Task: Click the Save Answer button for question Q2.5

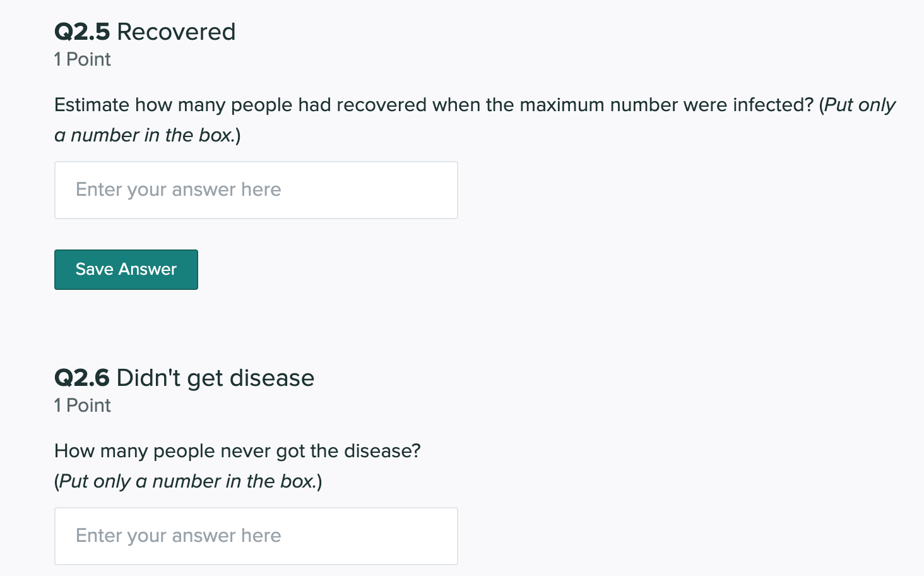Action: [x=126, y=269]
